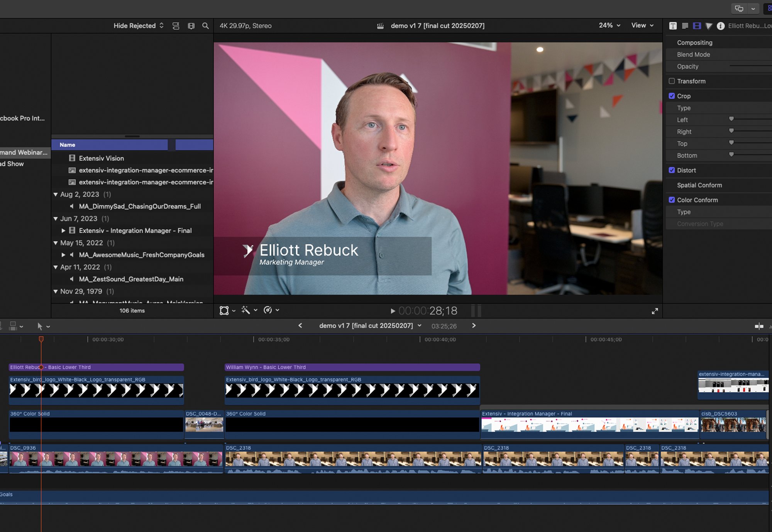
Task: Click the retime speedometer icon
Action: click(268, 310)
